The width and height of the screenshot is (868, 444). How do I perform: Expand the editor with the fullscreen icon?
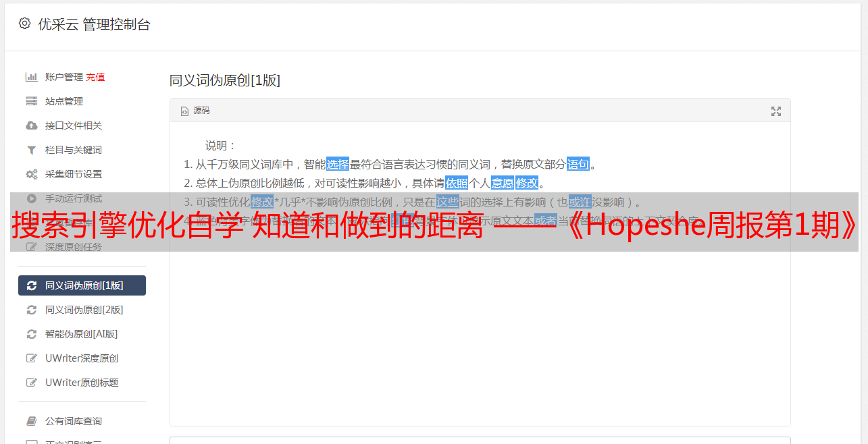tap(776, 111)
